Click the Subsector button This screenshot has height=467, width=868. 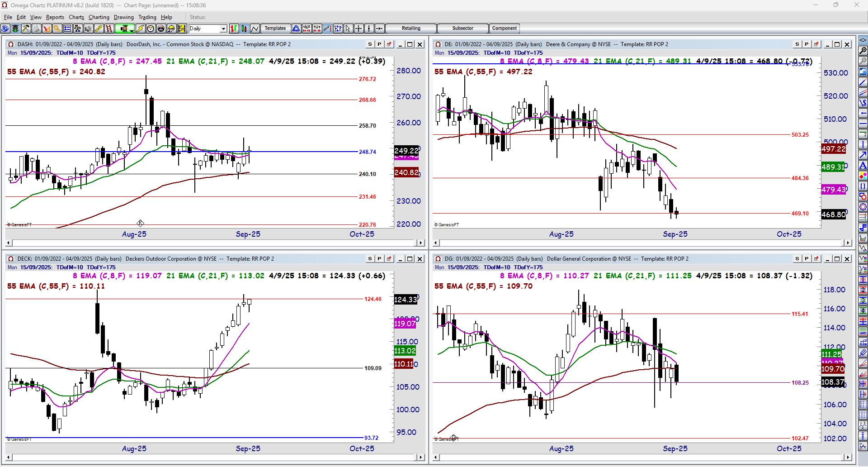(x=463, y=29)
